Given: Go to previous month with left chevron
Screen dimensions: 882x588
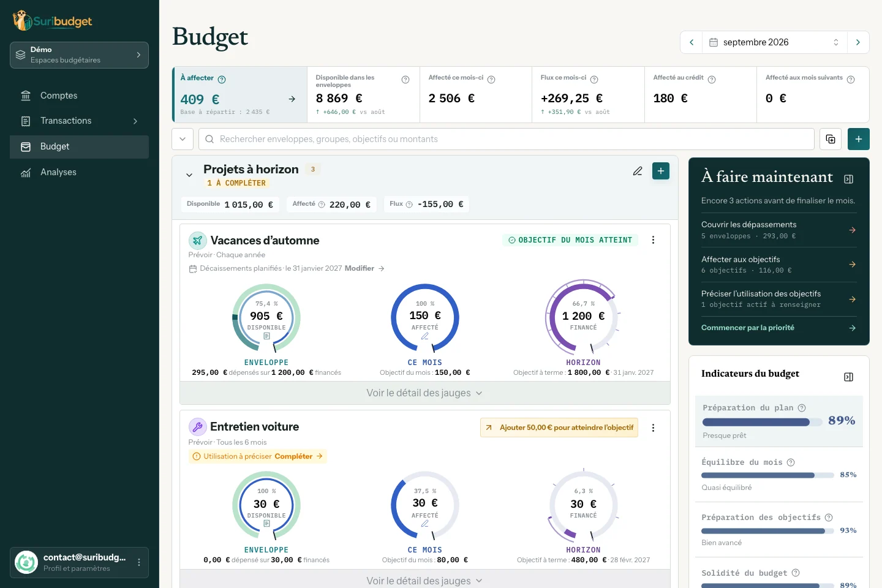Looking at the screenshot, I should click(x=692, y=42).
